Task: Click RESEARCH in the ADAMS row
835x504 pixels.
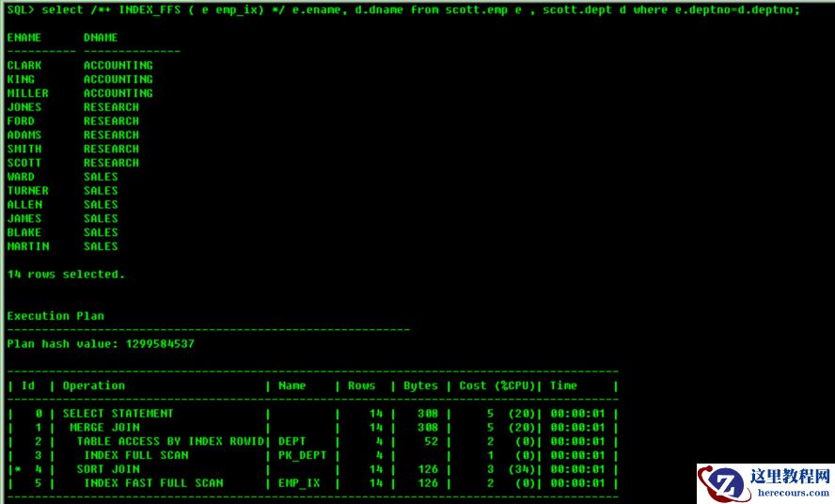Action: [111, 134]
